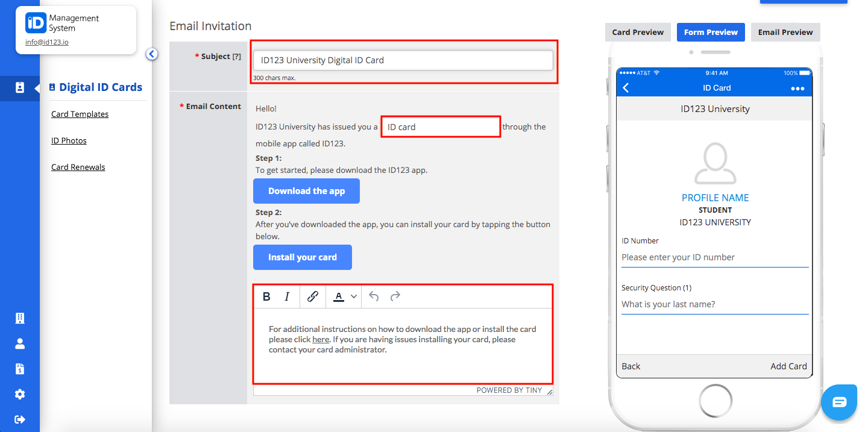Open the billing document sidebar icon

pyautogui.click(x=20, y=369)
